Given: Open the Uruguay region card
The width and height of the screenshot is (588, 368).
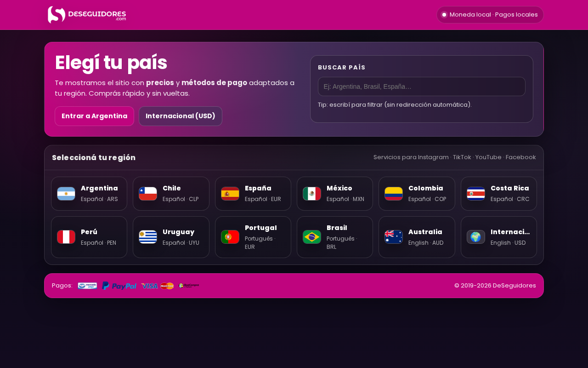Looking at the screenshot, I should (171, 237).
